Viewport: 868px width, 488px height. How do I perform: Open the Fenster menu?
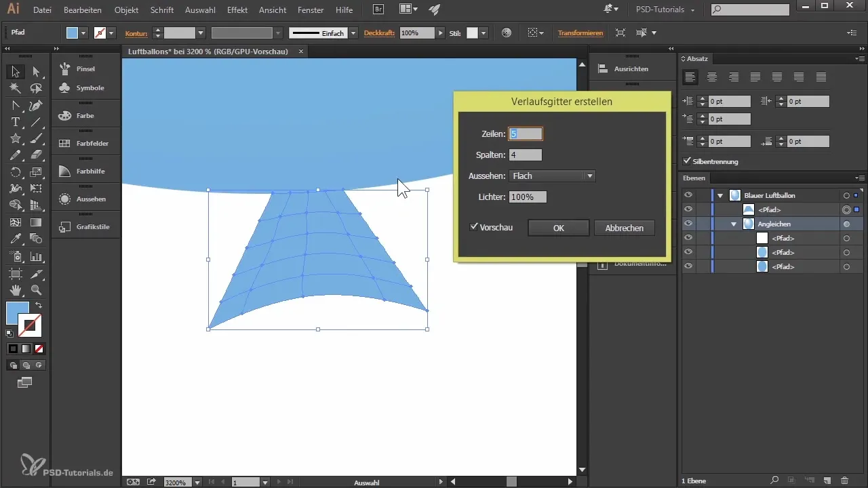(311, 10)
